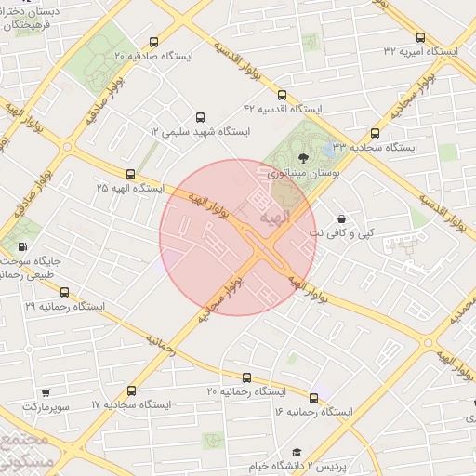This screenshot has height=476, width=476.
Task: Click the ایستگاه رحمانیه ۲۰ bus stop icon
Action: click(x=246, y=377)
